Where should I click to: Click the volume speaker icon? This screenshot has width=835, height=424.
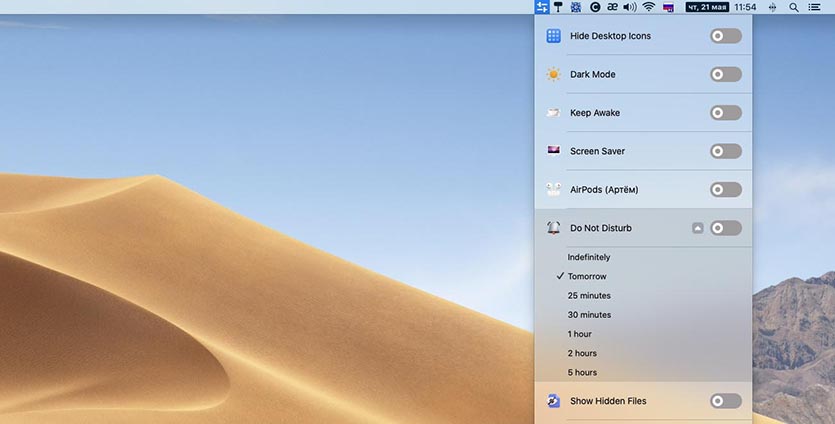(x=629, y=7)
